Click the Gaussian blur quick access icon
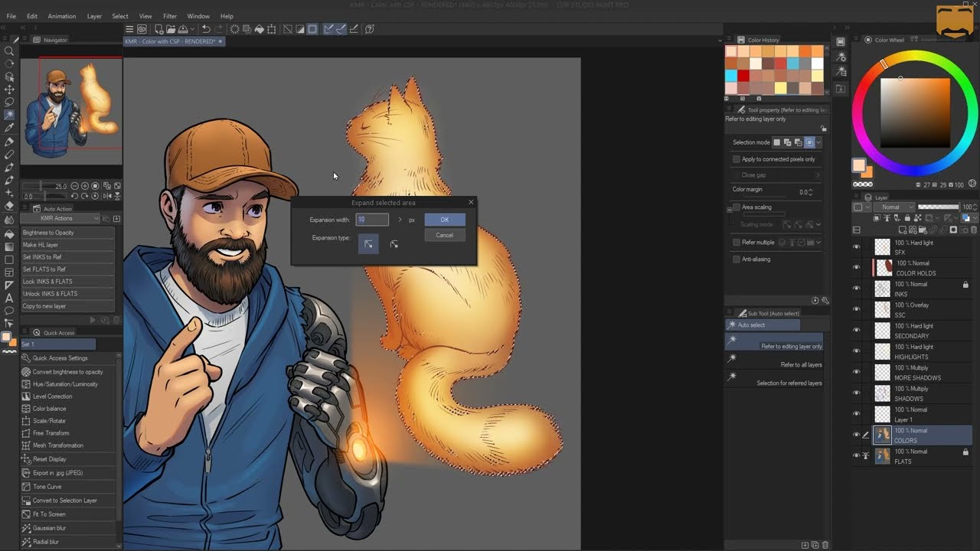980x551 pixels. [x=26, y=528]
